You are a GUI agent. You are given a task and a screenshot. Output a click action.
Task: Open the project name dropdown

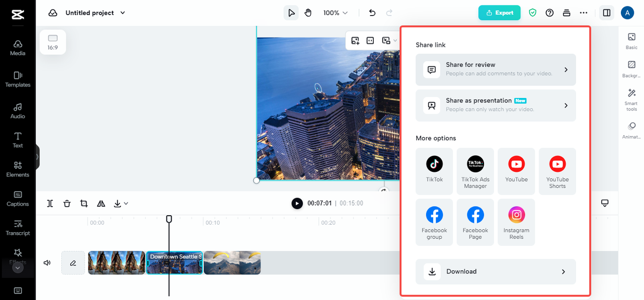click(x=95, y=13)
